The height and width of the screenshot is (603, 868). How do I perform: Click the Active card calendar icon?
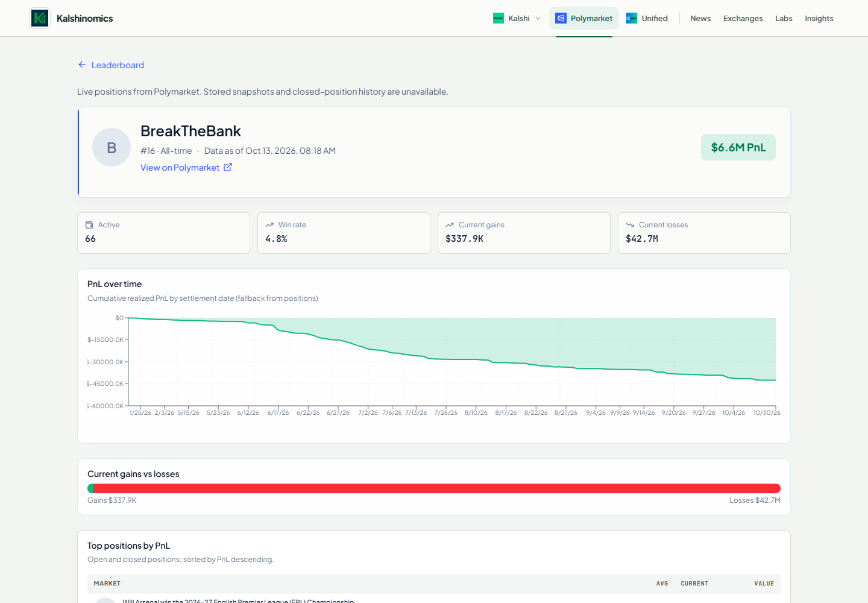[89, 225]
